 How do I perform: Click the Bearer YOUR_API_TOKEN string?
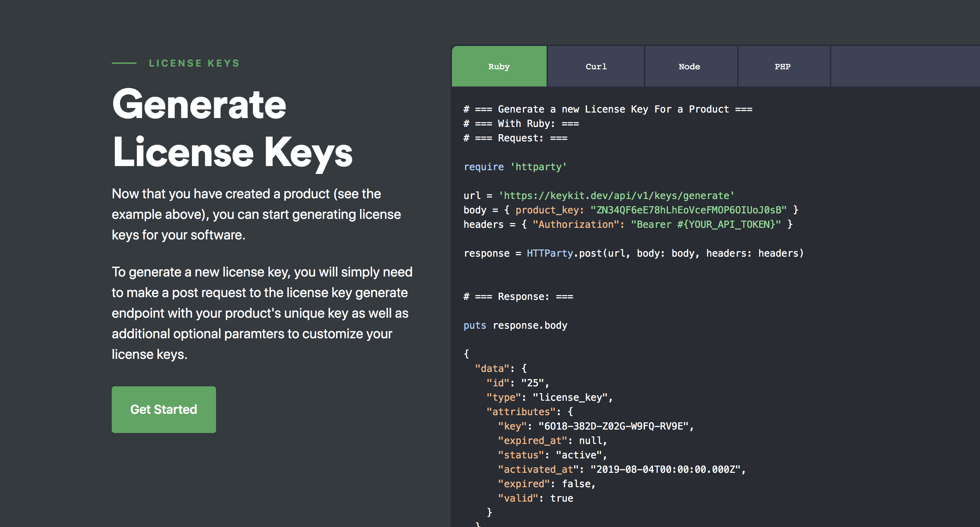click(706, 224)
